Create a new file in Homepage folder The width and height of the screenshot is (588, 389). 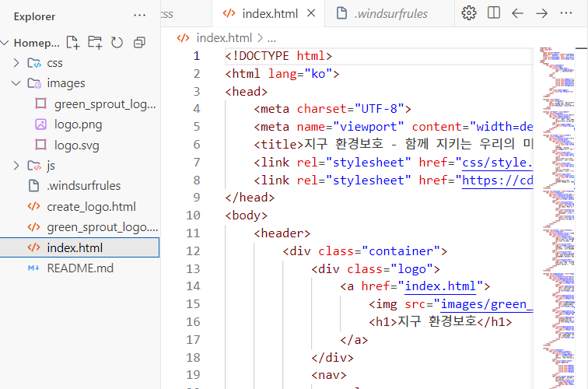point(73,43)
